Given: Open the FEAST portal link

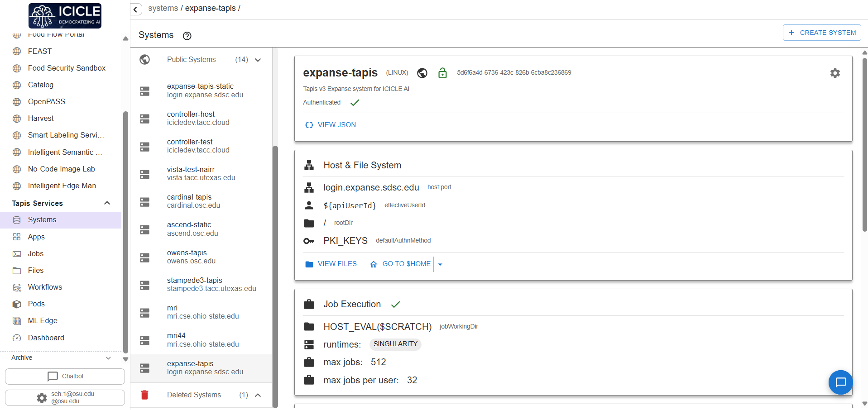Looking at the screenshot, I should click(61, 51).
